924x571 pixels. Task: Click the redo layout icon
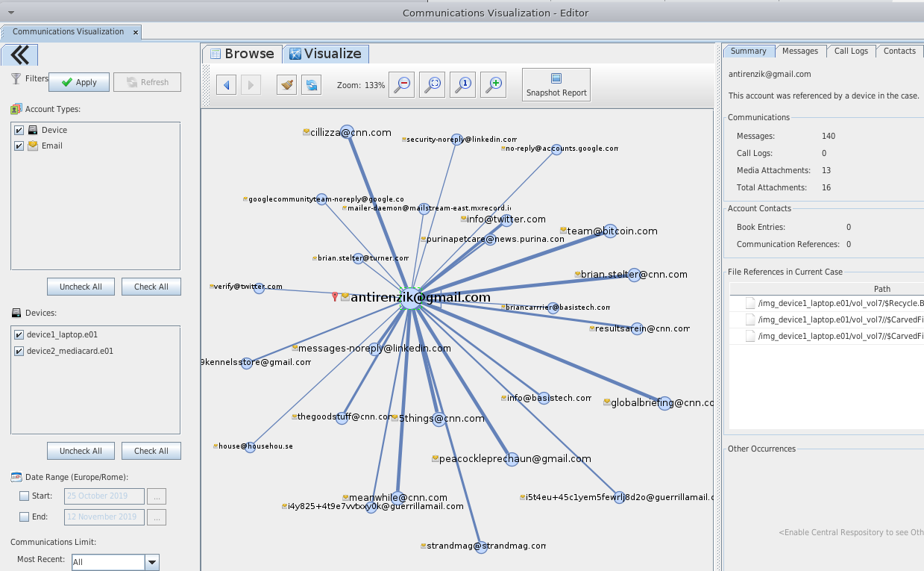pyautogui.click(x=311, y=84)
